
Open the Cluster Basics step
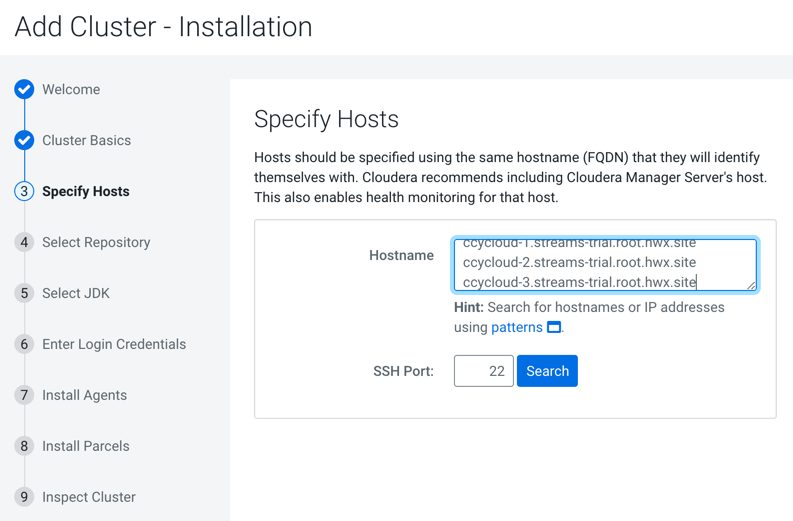(x=86, y=140)
